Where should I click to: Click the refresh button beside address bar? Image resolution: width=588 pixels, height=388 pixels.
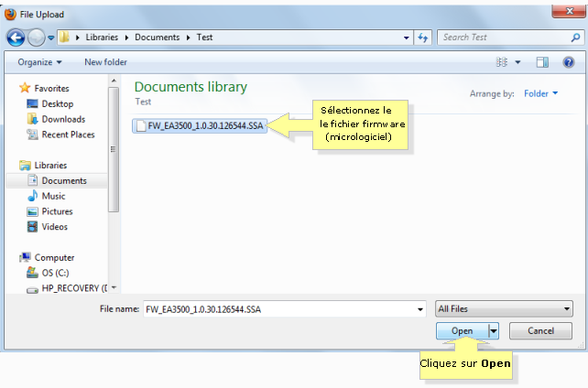(x=423, y=38)
